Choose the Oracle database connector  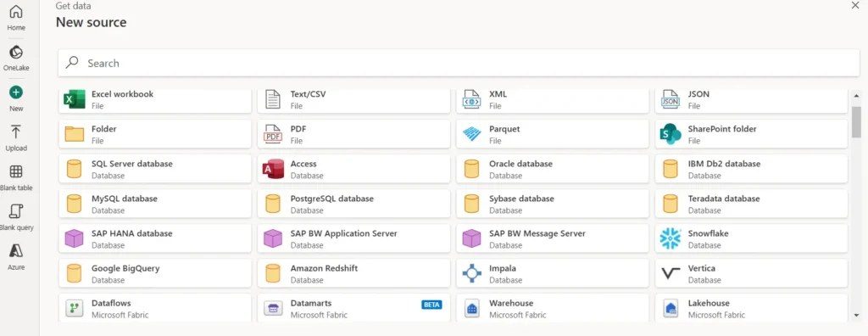tap(552, 169)
